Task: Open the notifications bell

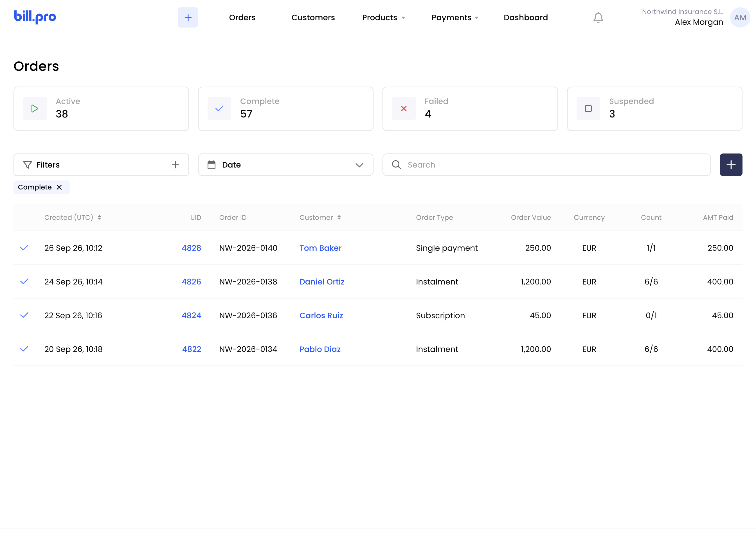Action: click(598, 17)
